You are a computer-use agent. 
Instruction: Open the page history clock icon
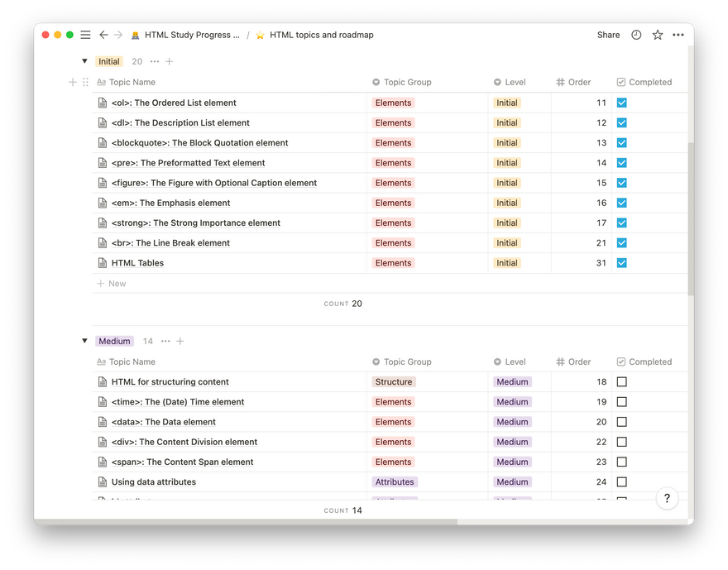[x=636, y=35]
